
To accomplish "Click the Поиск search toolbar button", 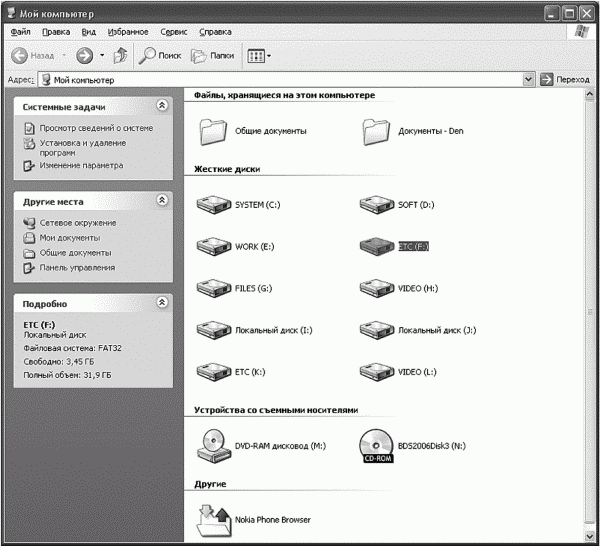I will 159,55.
